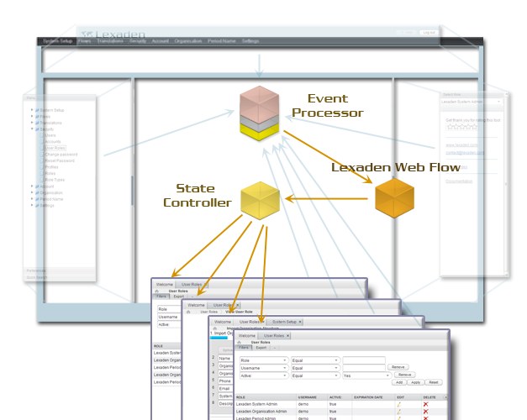
Task: Open Equal operator dropdown in Username row
Action: click(x=315, y=368)
